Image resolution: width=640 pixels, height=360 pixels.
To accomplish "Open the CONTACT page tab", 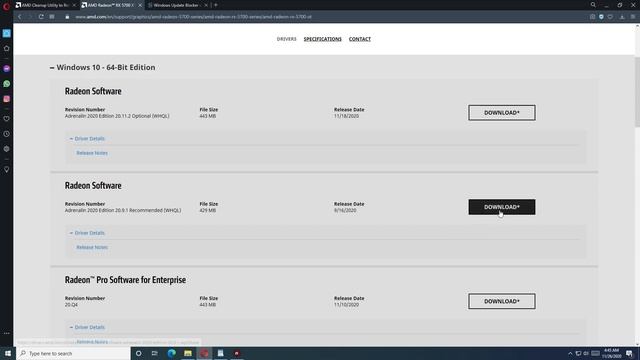I will tap(360, 39).
